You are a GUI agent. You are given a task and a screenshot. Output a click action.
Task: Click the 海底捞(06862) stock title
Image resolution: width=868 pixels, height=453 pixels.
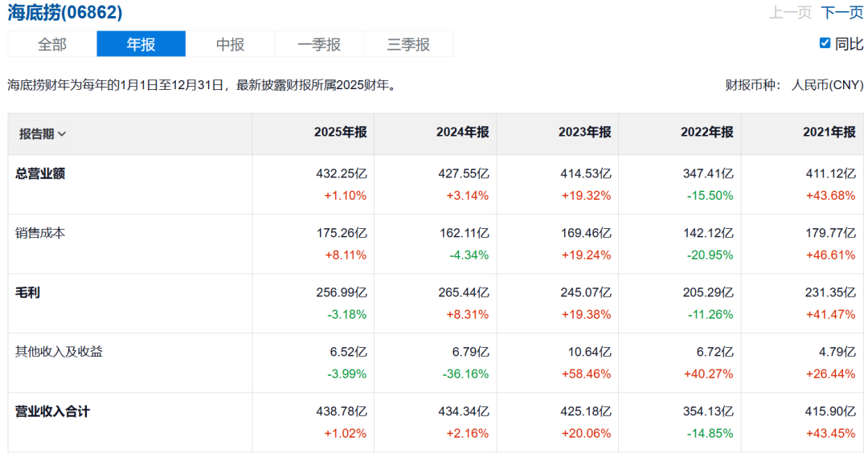(x=65, y=13)
